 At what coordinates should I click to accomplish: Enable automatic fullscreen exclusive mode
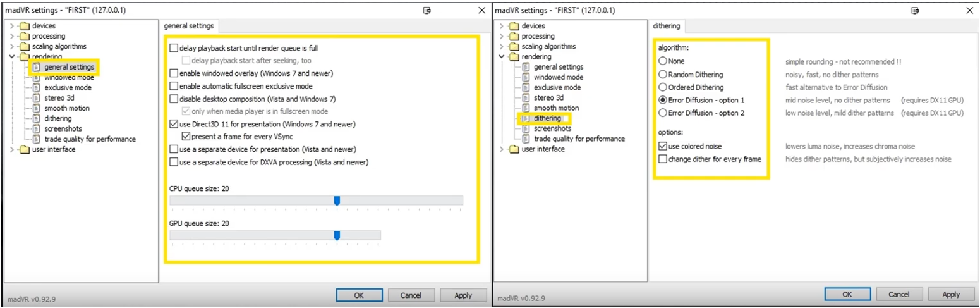(x=174, y=86)
